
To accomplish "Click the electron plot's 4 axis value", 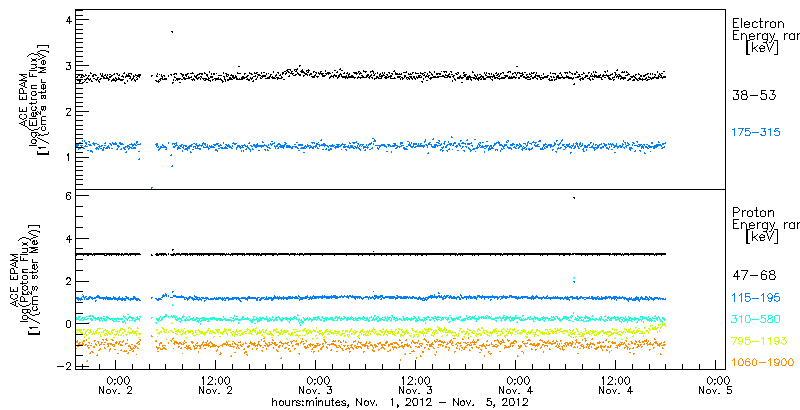I will 68,20.
